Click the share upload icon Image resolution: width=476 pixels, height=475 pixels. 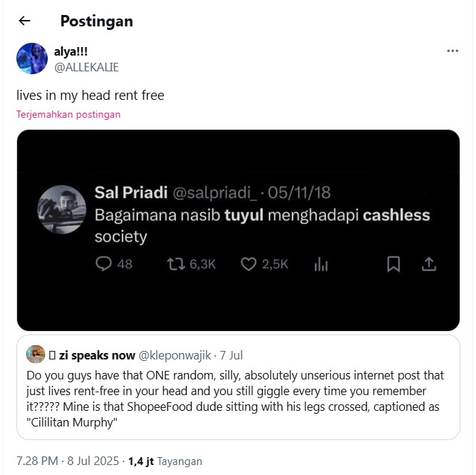429,265
